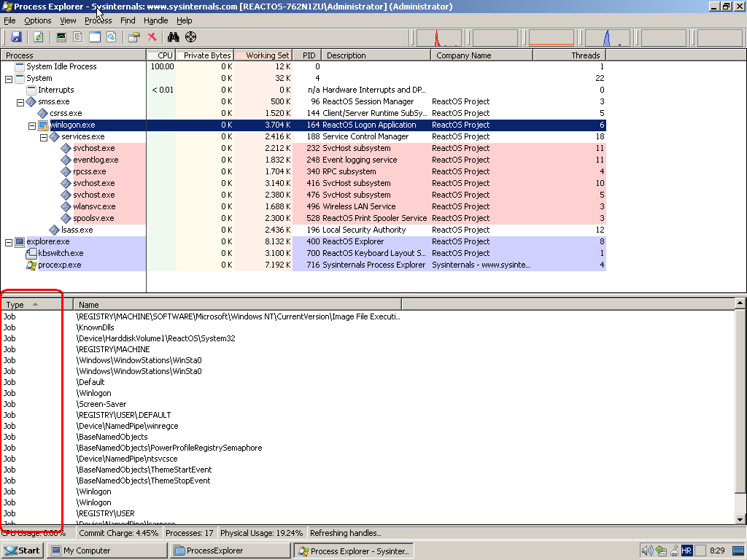Sort by the CPU column header
The width and height of the screenshot is (747, 560).
[161, 55]
